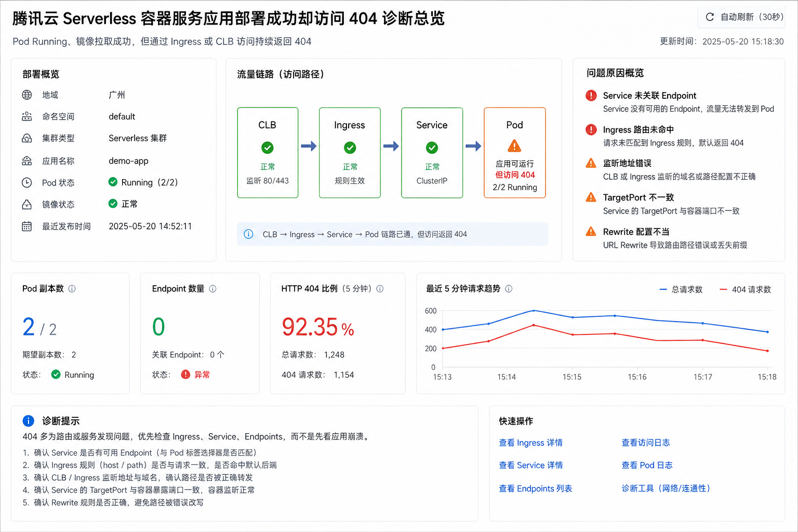Select the Service node in traffic chain
The image size is (798, 532).
coord(432,153)
